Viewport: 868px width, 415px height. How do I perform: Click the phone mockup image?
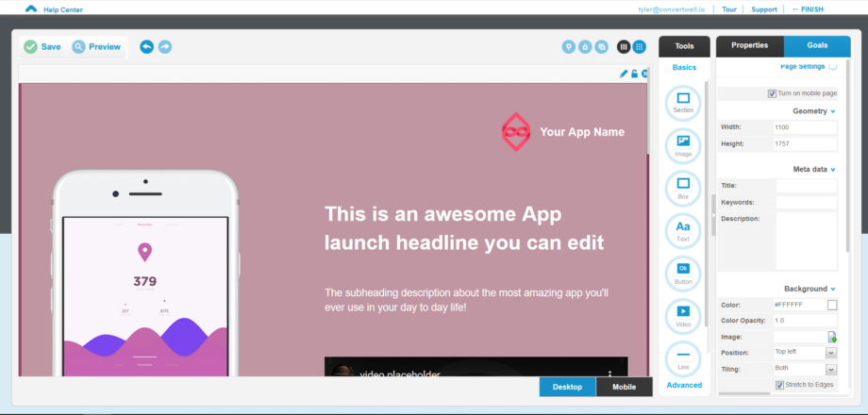pos(145,274)
